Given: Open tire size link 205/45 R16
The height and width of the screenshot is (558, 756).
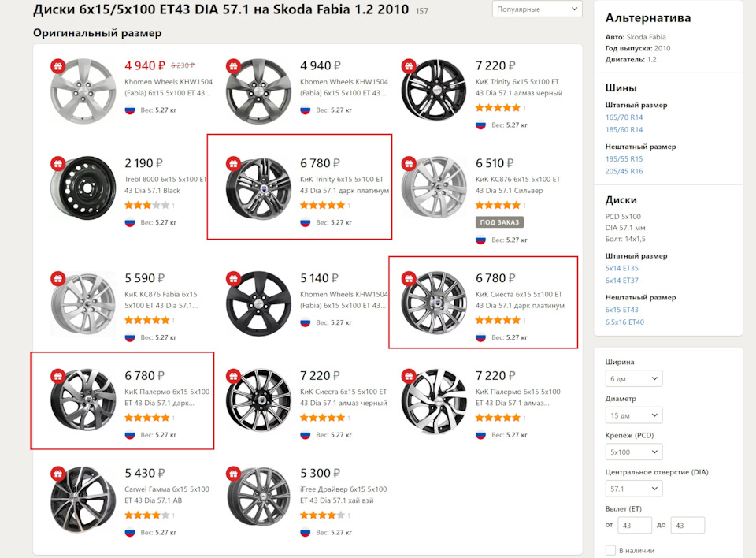Looking at the screenshot, I should point(624,171).
